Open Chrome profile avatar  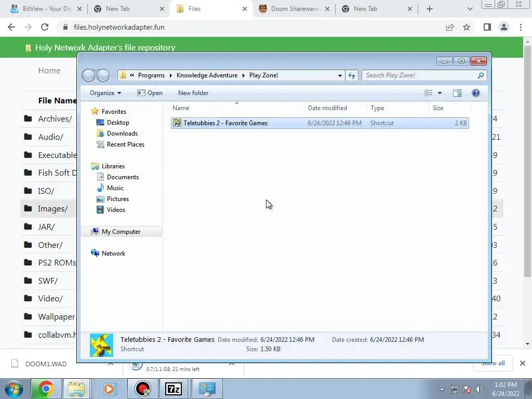504,27
